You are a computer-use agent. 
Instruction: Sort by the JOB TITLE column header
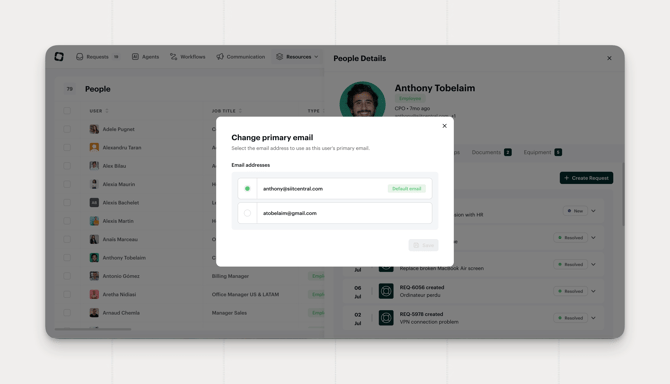[226, 111]
